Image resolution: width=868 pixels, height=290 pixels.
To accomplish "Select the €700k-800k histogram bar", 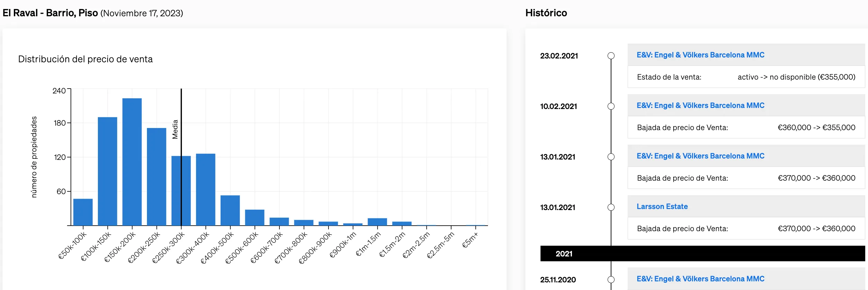I will (304, 223).
